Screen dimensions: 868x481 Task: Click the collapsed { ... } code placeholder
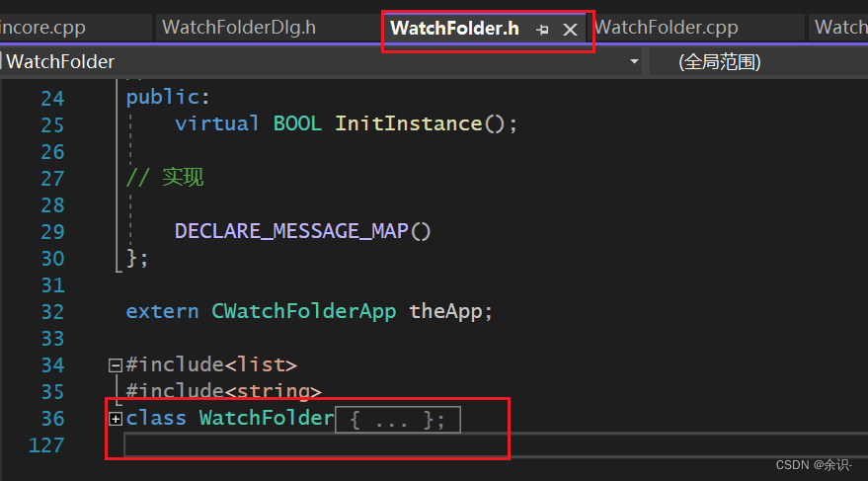coord(398,420)
